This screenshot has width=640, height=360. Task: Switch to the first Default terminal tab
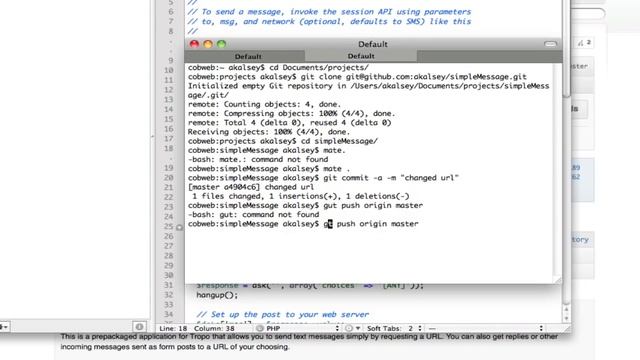click(x=248, y=56)
